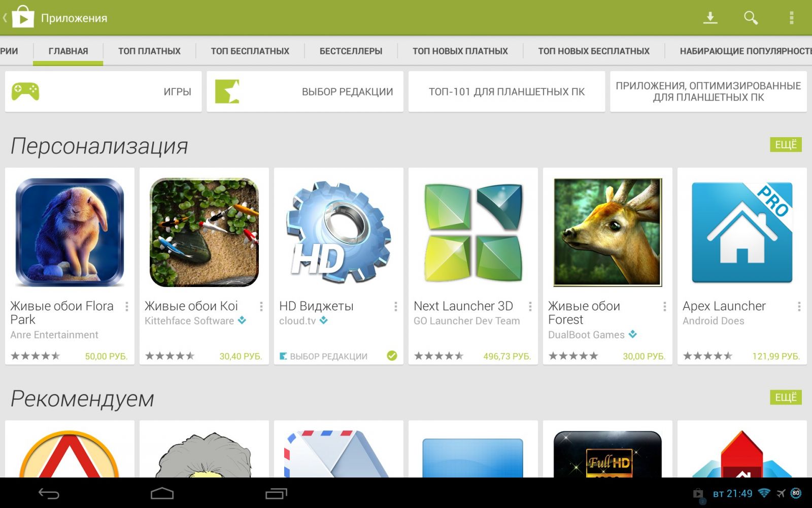Tap the 121,99 РУБ. price

776,356
